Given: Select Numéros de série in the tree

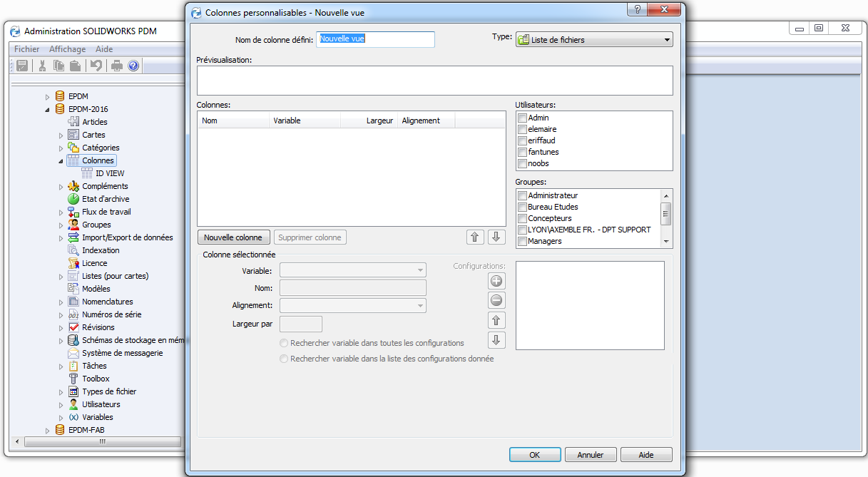Looking at the screenshot, I should pyautogui.click(x=112, y=314).
